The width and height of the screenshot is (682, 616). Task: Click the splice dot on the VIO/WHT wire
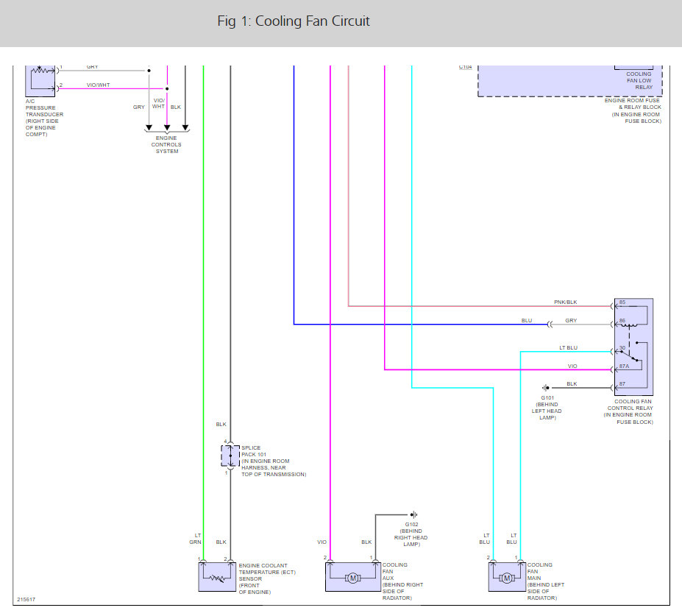(x=167, y=89)
